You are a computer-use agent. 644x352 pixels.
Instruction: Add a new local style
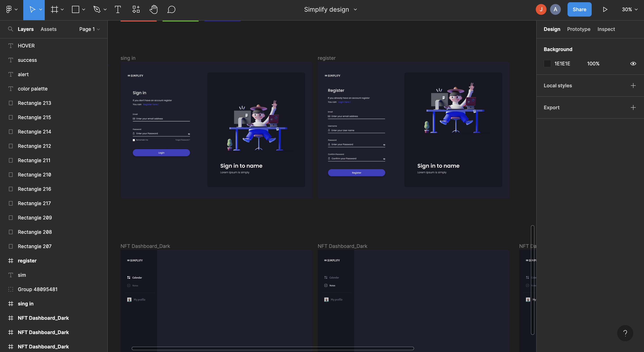[633, 86]
